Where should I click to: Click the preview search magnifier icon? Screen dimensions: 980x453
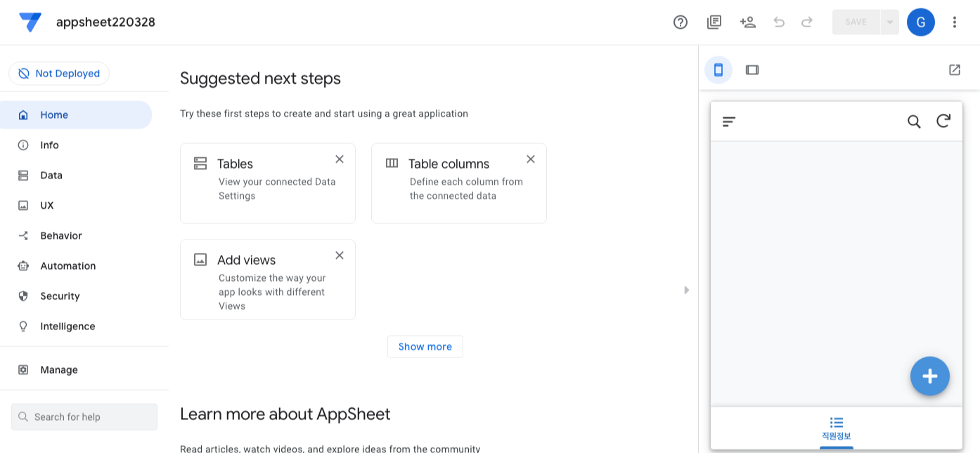(x=914, y=122)
